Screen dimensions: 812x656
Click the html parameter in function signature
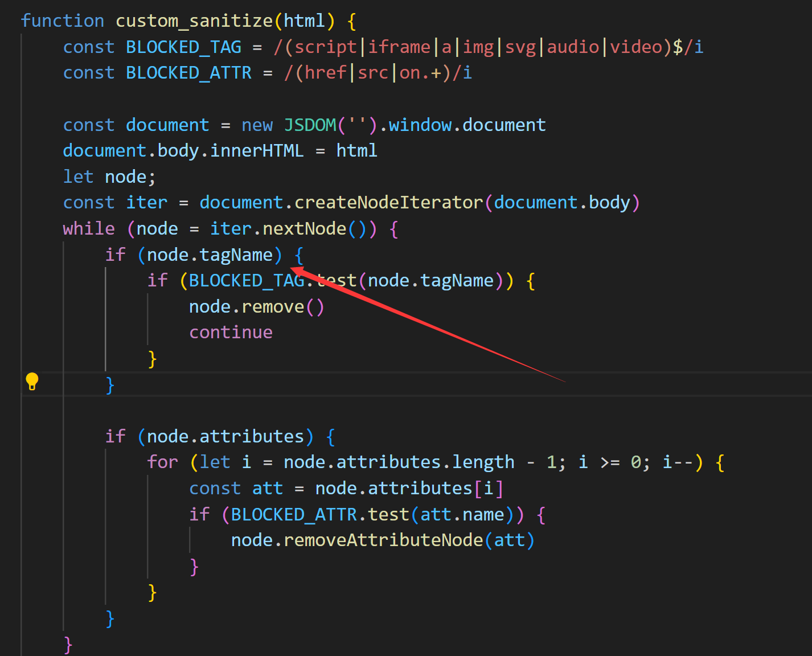305,21
